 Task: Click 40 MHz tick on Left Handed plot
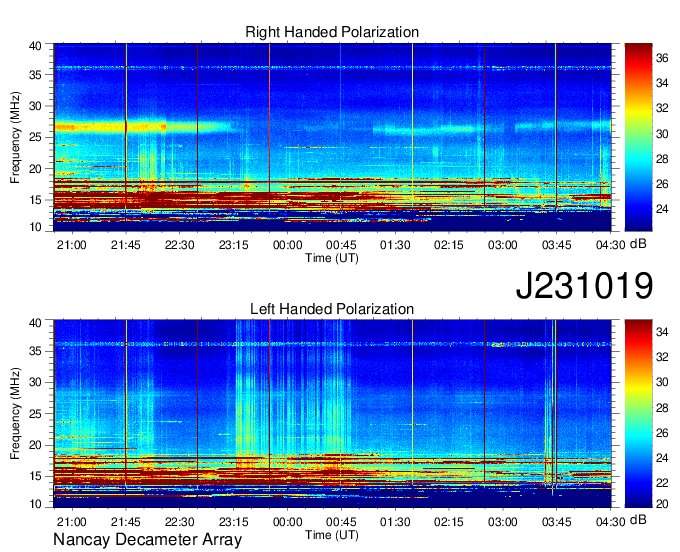pos(35,323)
